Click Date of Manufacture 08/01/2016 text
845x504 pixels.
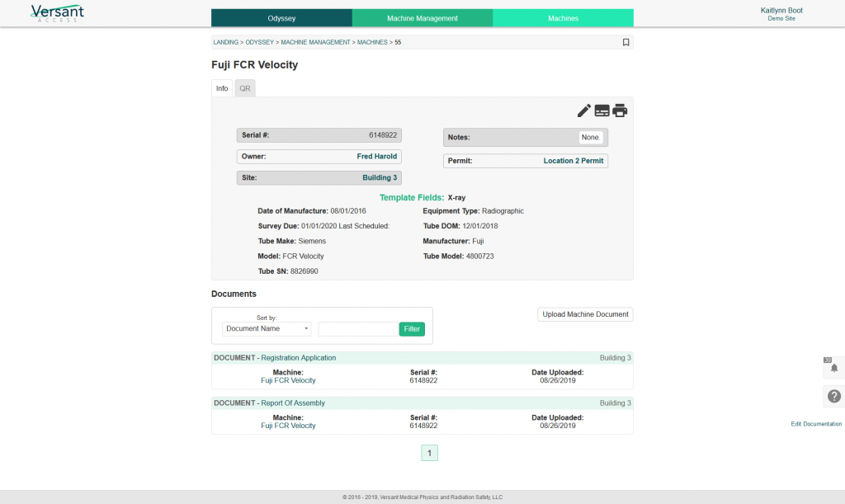(x=311, y=211)
